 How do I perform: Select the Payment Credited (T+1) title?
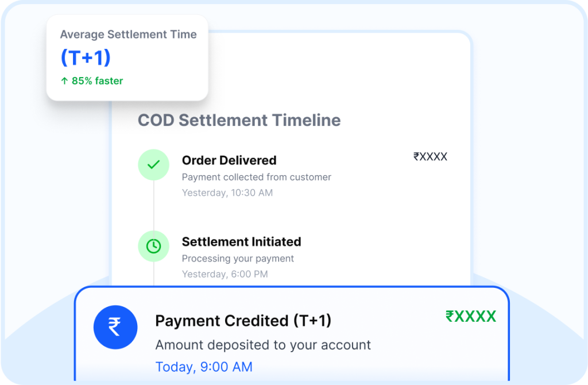(243, 321)
